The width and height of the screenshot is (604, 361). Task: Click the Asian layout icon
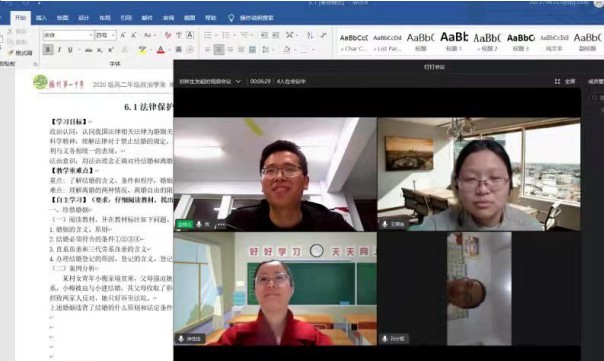[290, 35]
